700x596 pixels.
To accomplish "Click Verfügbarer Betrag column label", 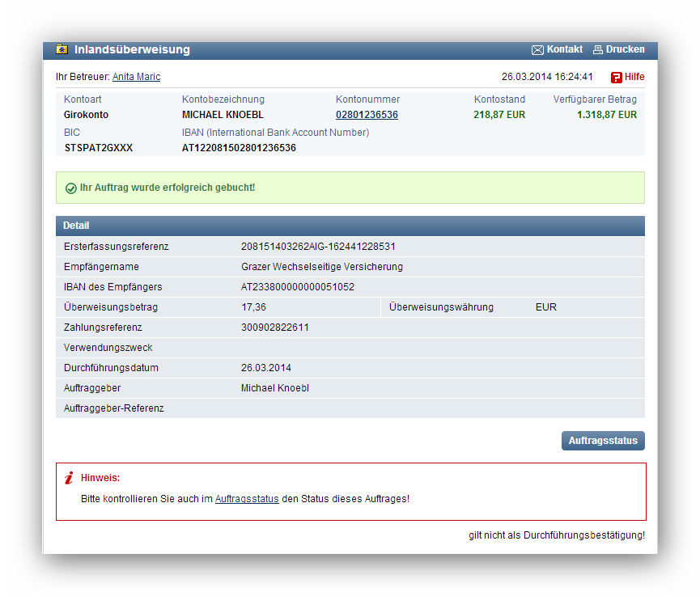I will point(595,99).
